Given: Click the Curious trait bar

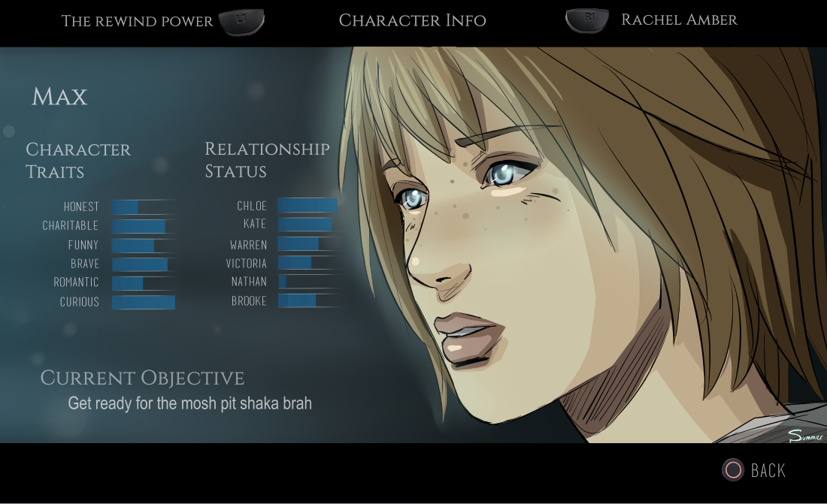Looking at the screenshot, I should coord(144,302).
